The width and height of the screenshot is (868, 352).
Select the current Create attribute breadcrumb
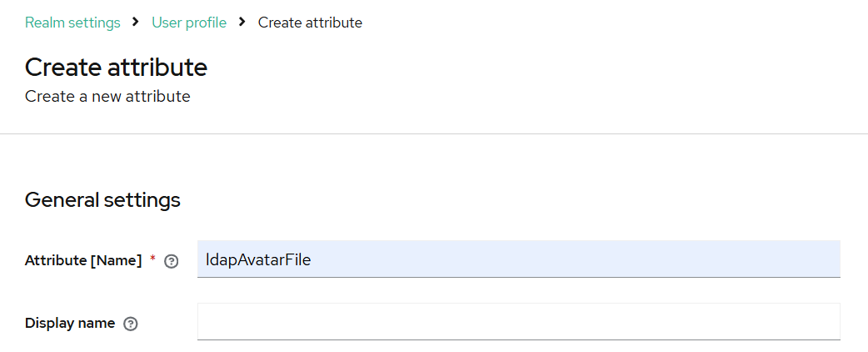(x=310, y=23)
